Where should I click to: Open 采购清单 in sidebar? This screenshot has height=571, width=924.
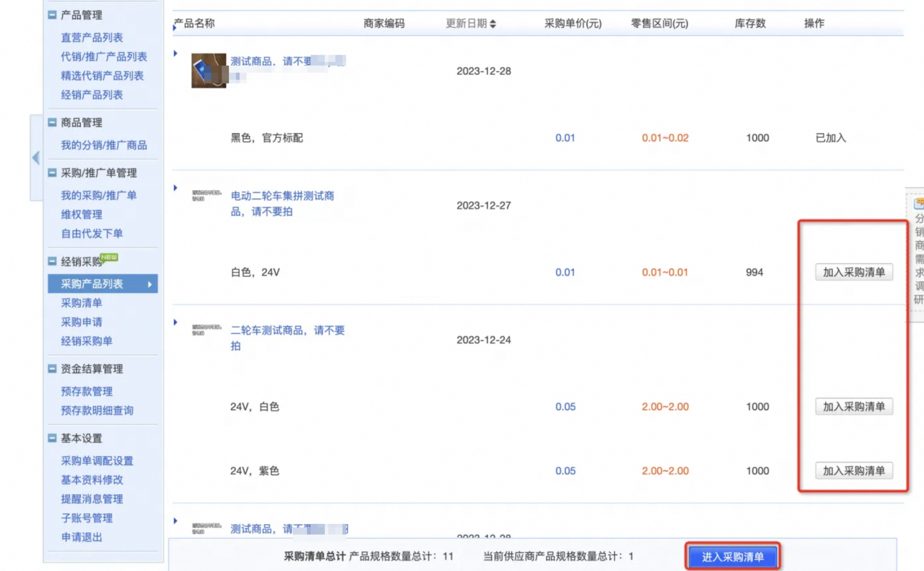82,303
